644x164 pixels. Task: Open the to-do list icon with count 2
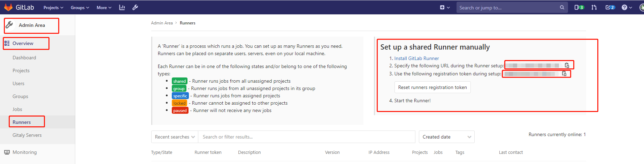click(610, 7)
